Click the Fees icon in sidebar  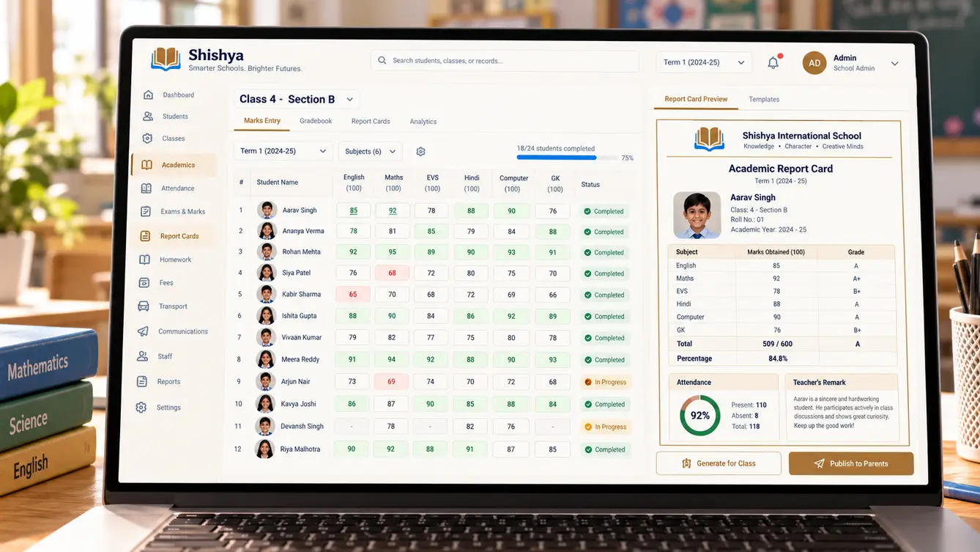point(144,282)
